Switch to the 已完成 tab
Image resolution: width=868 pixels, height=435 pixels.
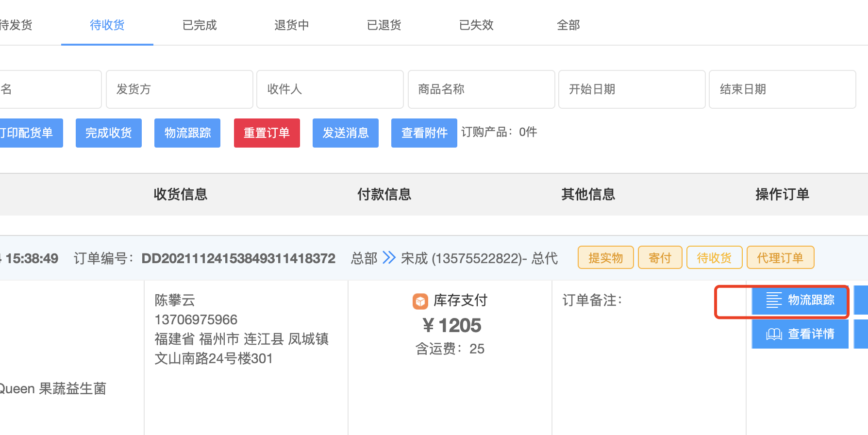(199, 25)
